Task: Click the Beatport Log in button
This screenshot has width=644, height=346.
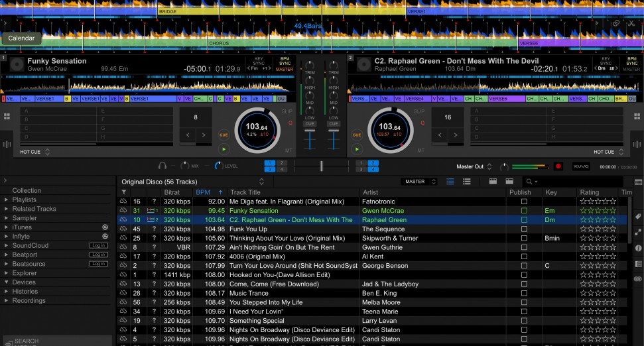Action: (x=99, y=255)
